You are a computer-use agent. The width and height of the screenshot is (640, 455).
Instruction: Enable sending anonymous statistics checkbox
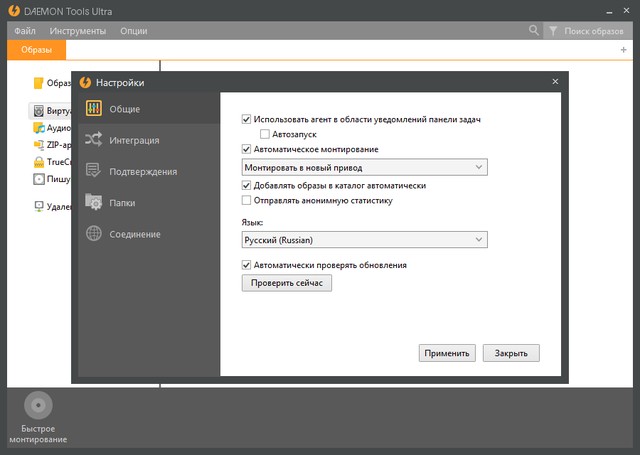(x=246, y=200)
